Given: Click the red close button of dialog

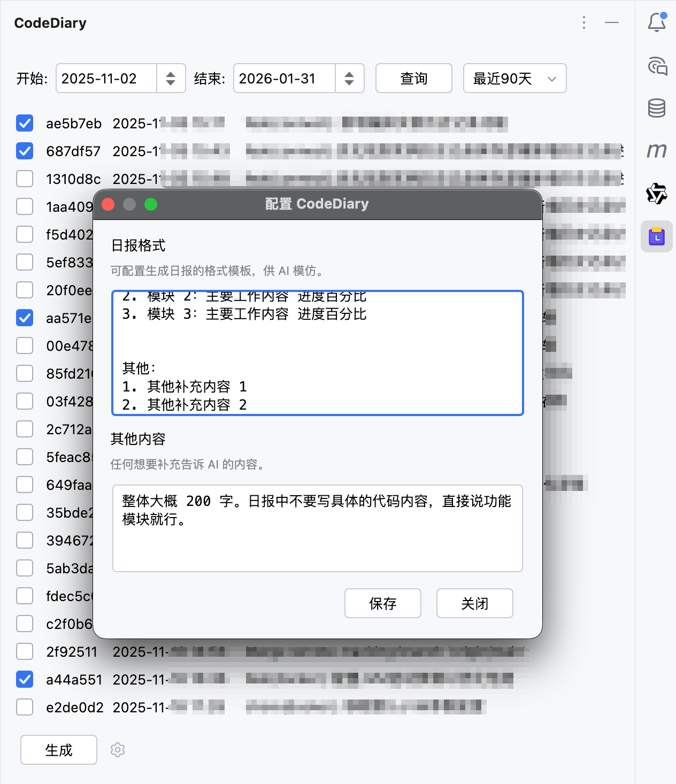Looking at the screenshot, I should pos(108,204).
